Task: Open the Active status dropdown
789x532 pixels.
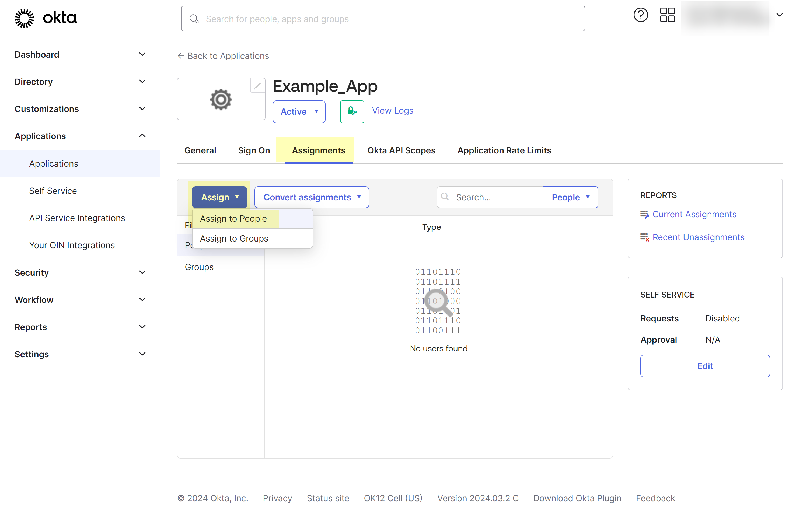Action: coord(299,112)
